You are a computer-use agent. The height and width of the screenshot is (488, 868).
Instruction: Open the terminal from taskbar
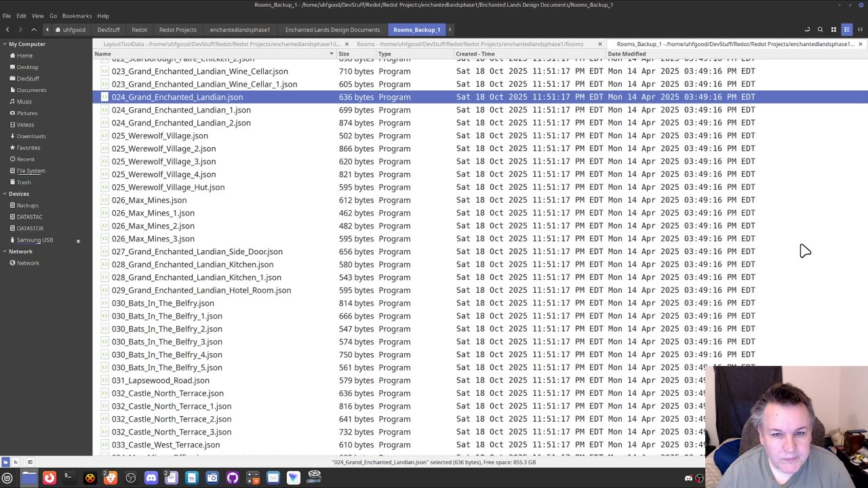68,479
